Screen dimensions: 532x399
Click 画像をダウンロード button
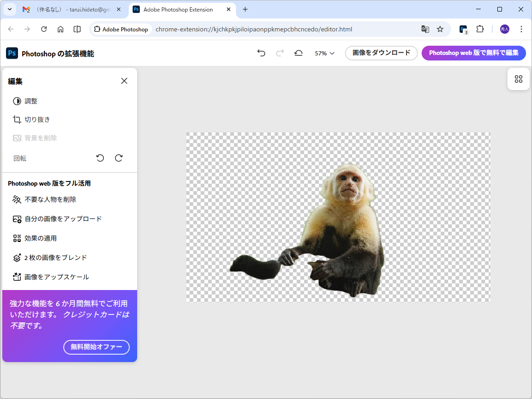pos(381,53)
